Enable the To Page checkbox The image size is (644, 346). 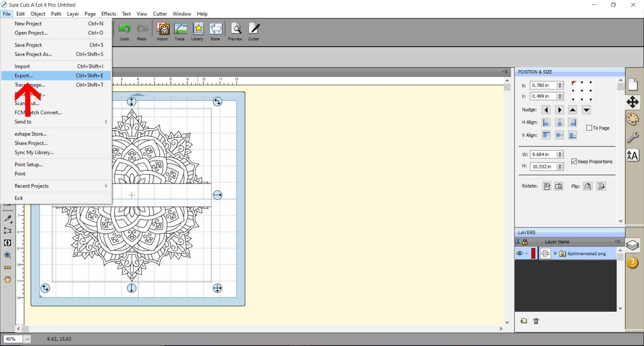589,128
